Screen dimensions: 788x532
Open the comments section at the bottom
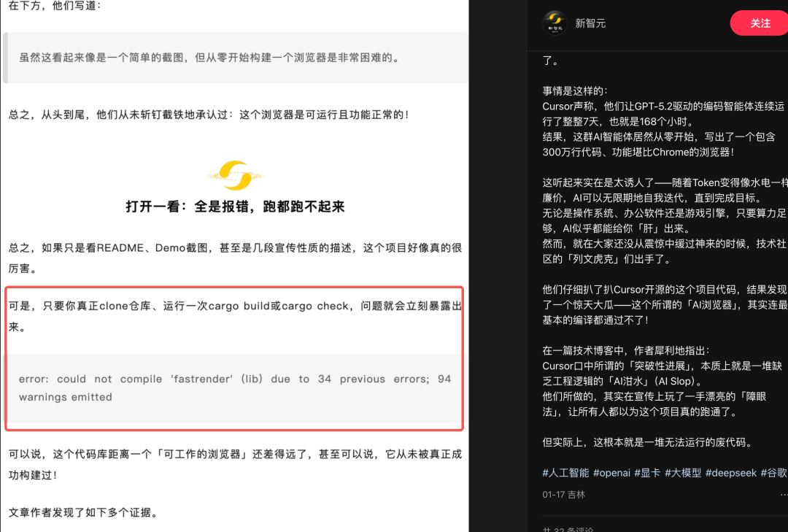(x=569, y=528)
